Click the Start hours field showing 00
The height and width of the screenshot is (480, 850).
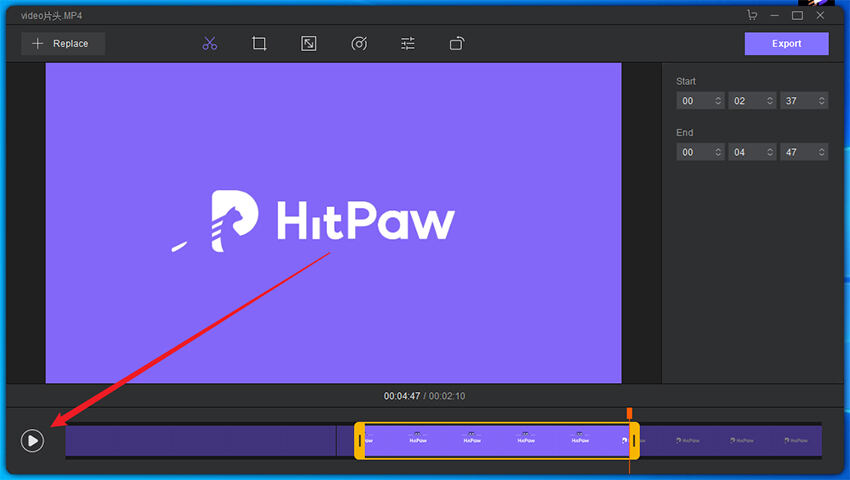point(700,101)
